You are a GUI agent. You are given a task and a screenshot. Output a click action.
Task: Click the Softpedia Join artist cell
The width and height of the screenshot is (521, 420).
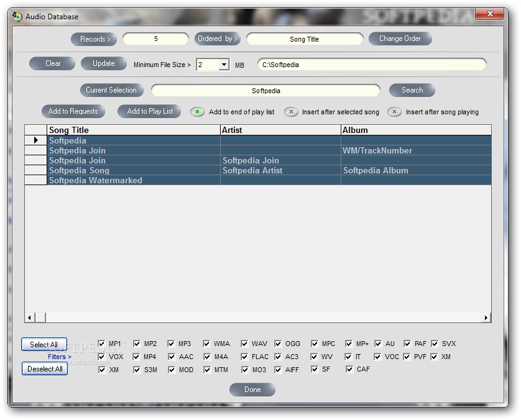click(281, 160)
